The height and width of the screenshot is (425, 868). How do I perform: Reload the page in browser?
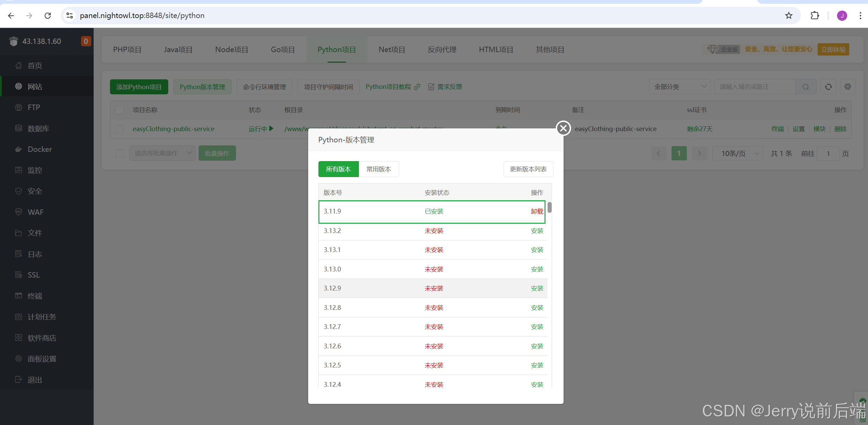pos(48,16)
